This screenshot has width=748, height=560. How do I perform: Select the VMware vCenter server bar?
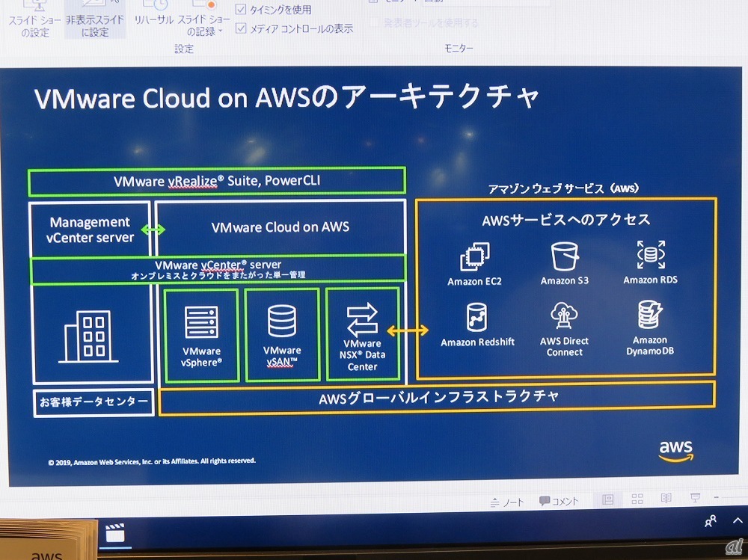click(x=218, y=269)
